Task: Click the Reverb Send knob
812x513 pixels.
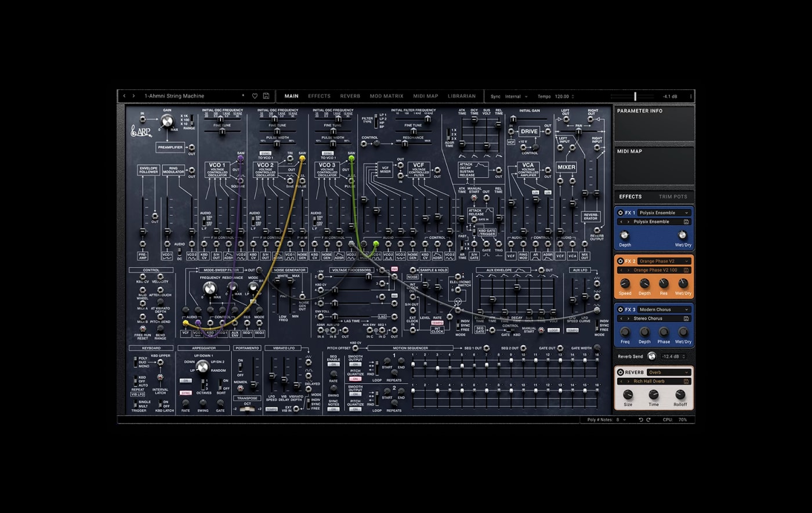Action: [x=651, y=356]
